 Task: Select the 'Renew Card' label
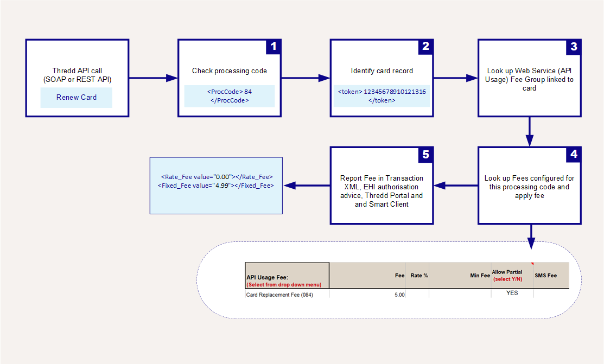point(77,98)
